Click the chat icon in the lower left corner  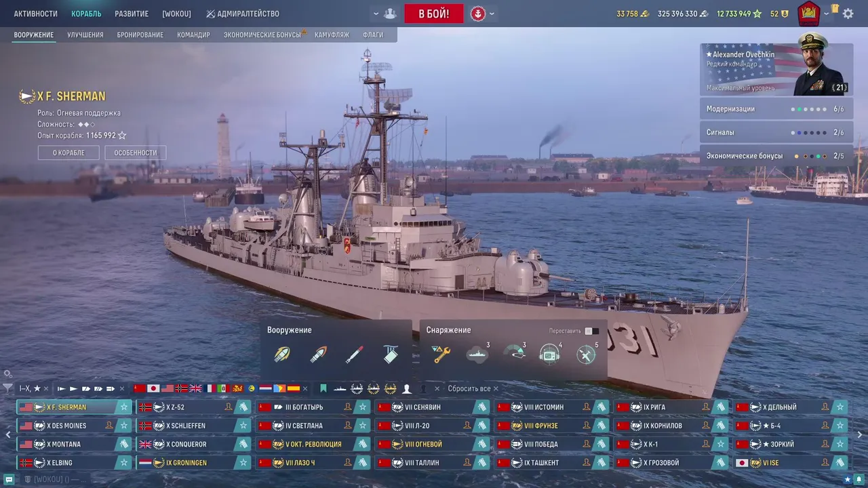click(x=9, y=479)
